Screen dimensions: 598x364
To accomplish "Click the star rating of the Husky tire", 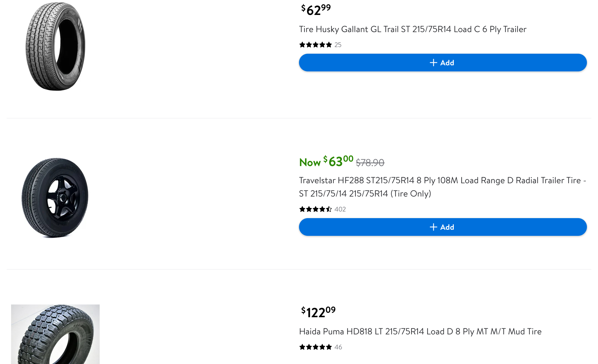I will pyautogui.click(x=315, y=45).
